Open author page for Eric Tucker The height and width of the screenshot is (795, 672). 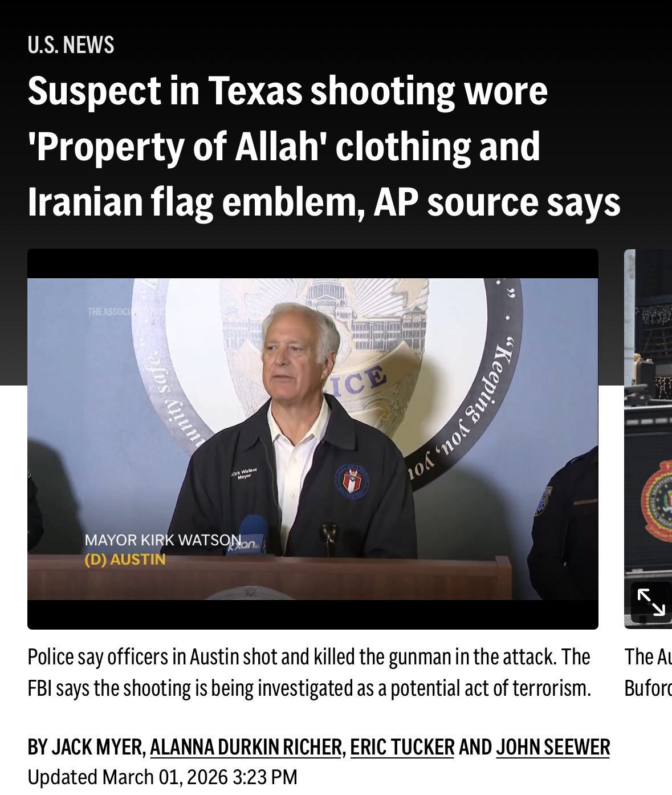tap(402, 747)
